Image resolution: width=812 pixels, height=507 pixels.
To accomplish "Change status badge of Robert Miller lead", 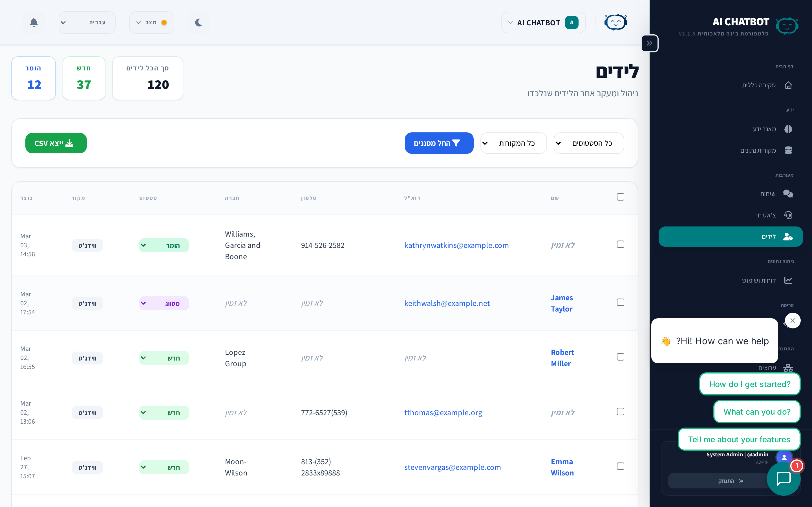I will click(x=164, y=358).
